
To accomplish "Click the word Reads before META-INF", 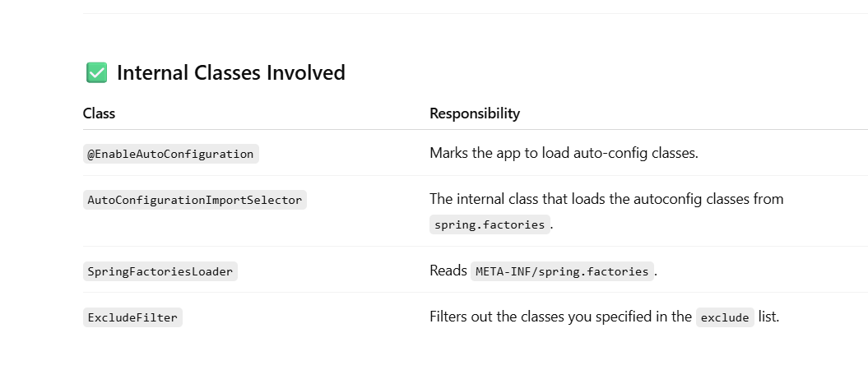I will click(448, 271).
